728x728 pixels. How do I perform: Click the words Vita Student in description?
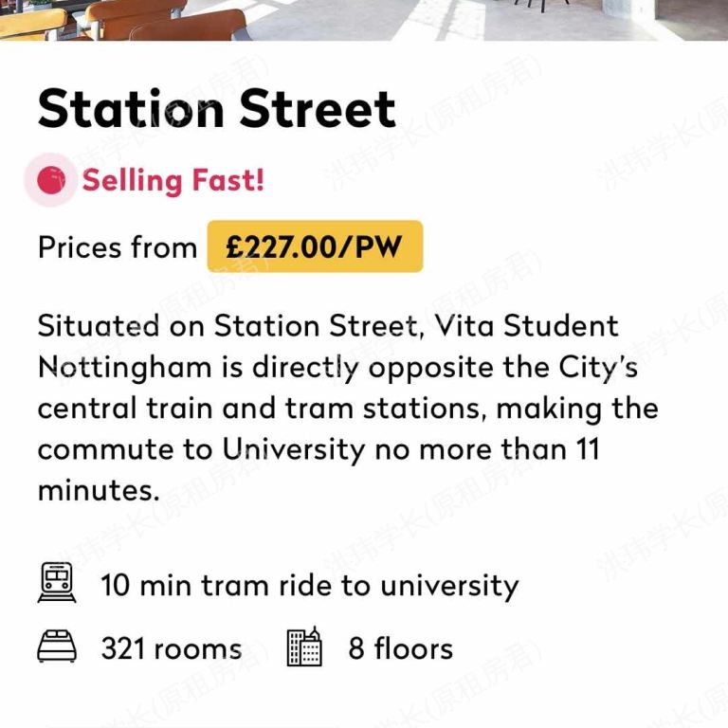(x=526, y=325)
